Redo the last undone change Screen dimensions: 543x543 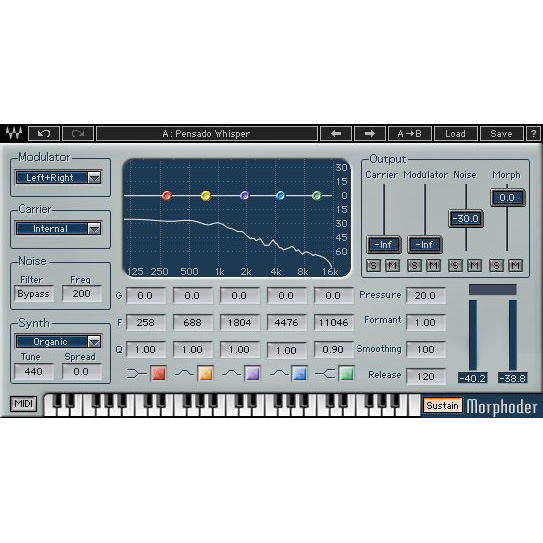[x=78, y=134]
